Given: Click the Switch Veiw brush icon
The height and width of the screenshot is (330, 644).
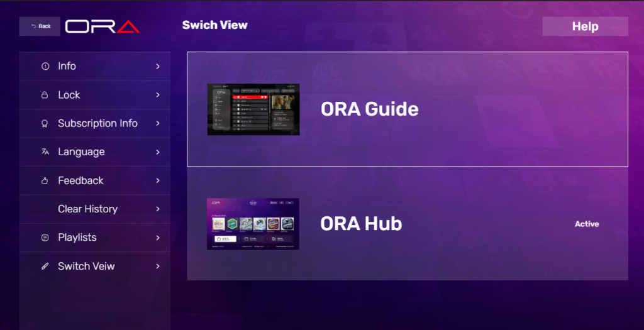Looking at the screenshot, I should coord(45,266).
